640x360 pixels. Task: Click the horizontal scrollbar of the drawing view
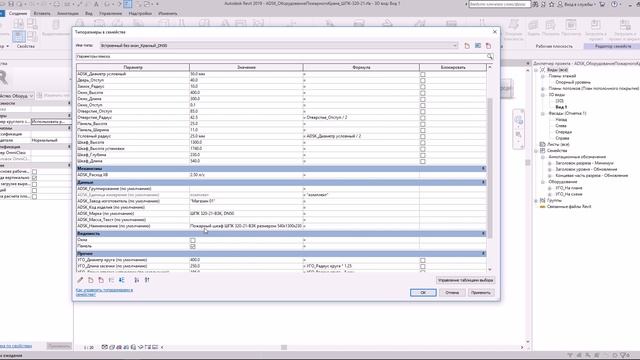[x=284, y=347]
